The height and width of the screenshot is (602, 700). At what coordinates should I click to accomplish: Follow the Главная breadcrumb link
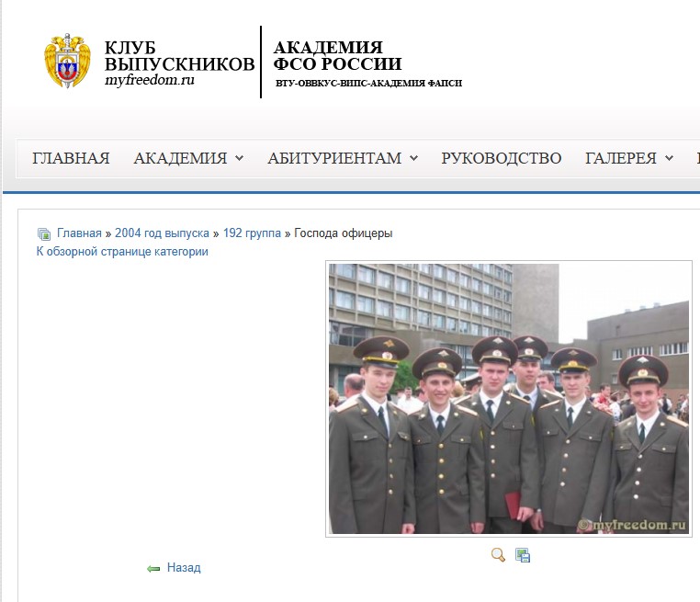tap(79, 233)
